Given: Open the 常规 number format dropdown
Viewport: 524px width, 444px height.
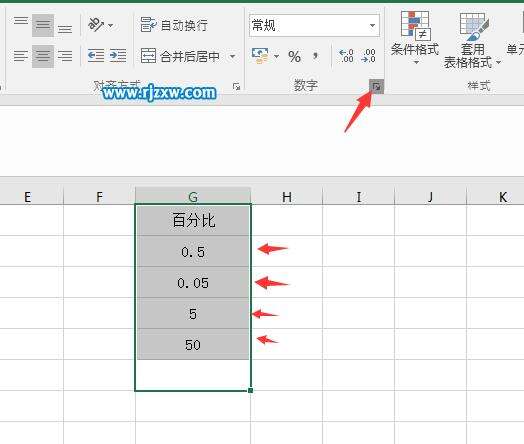Looking at the screenshot, I should [x=372, y=25].
